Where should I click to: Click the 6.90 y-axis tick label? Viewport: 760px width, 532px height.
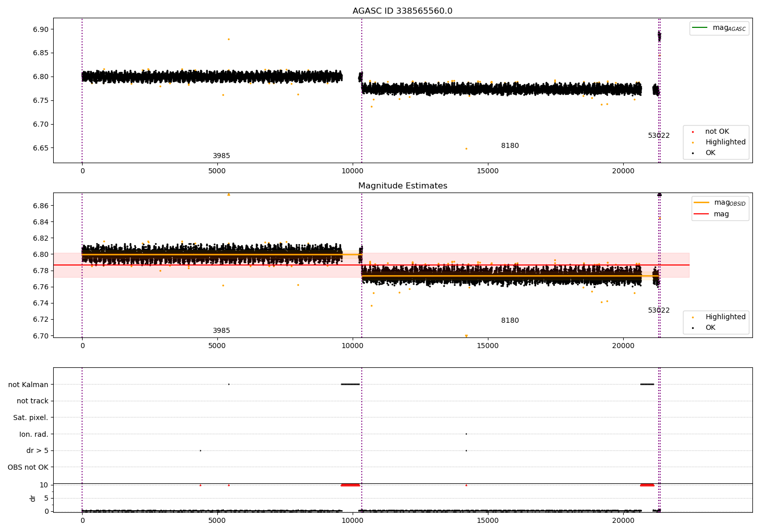(41, 29)
